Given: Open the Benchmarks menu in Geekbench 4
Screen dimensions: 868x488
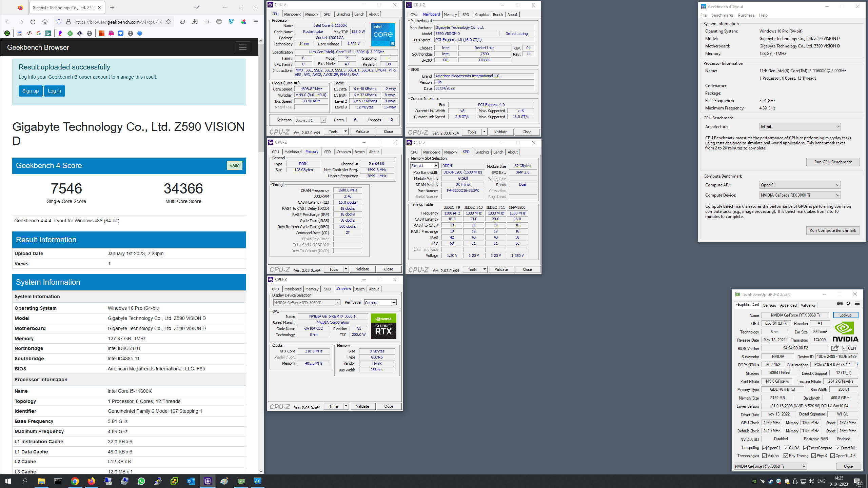Looking at the screenshot, I should tap(722, 15).
